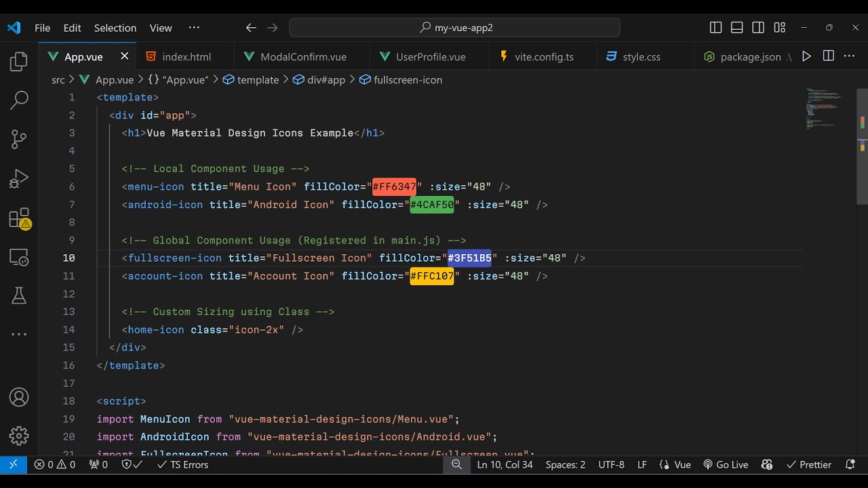Open color picker for #4CAF50 swatch
The height and width of the screenshot is (488, 868).
click(432, 205)
